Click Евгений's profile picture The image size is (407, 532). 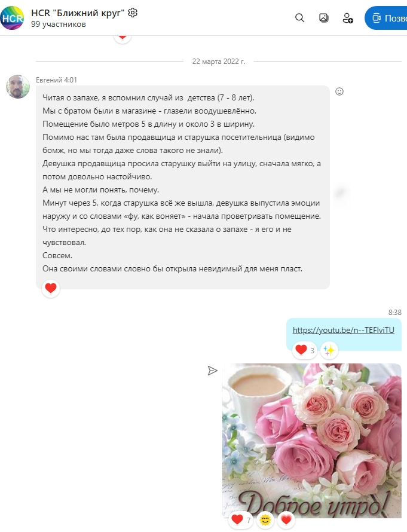pos(18,87)
